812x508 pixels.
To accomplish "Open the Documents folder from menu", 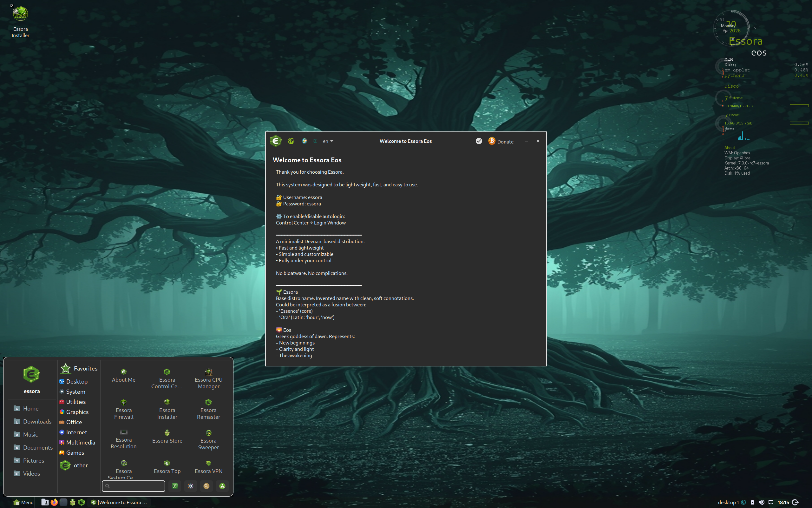I will [33, 448].
